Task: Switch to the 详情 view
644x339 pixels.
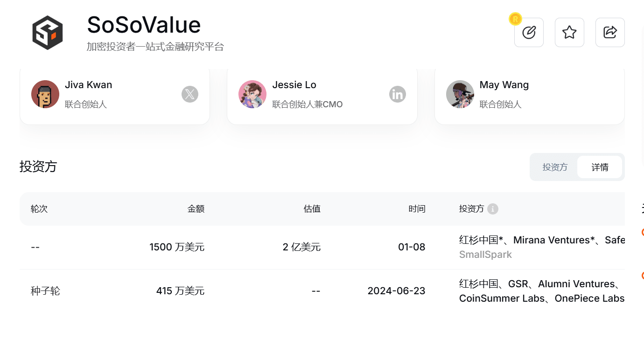Action: (600, 166)
